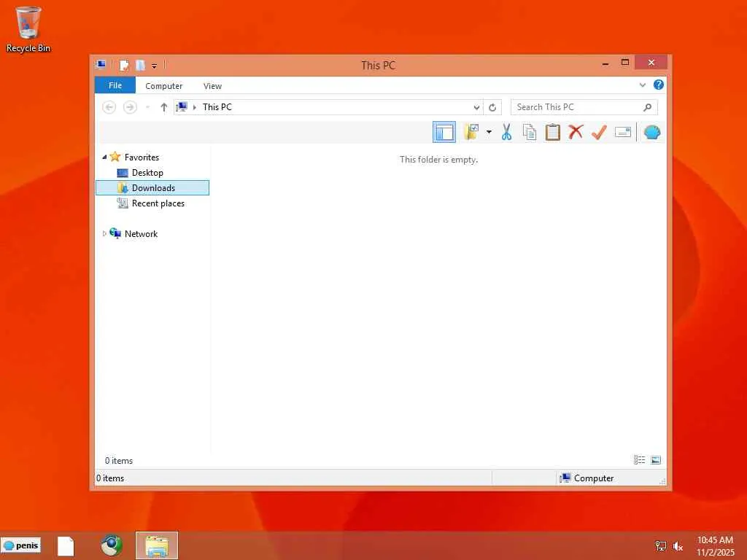Go forward with the Forward arrow
This screenshot has height=560, width=747.
(x=130, y=107)
